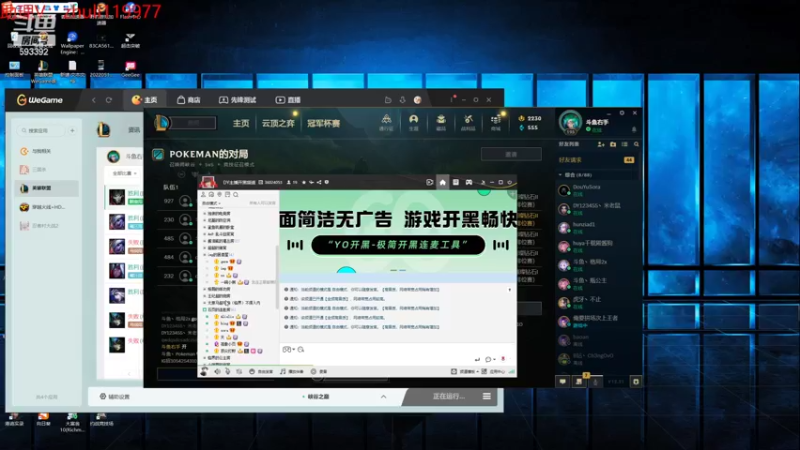This screenshot has width=800, height=450.
Task: Open the WeGame 直播 tab
Action: [x=288, y=100]
